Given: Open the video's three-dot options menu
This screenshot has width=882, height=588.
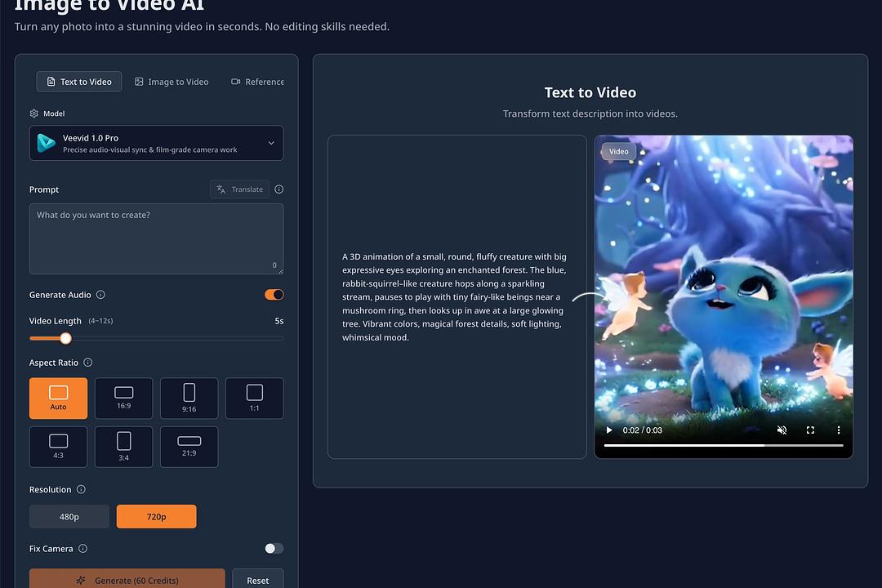Looking at the screenshot, I should click(x=837, y=430).
